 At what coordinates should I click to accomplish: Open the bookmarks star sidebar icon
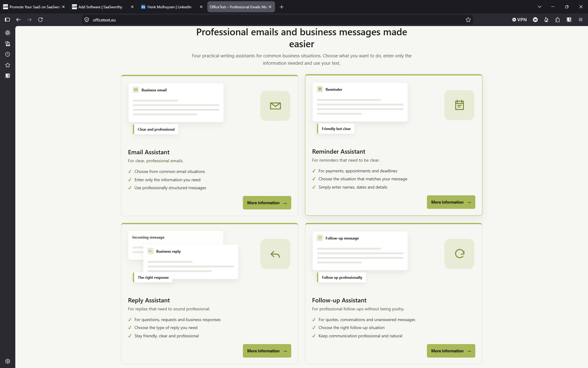(8, 65)
